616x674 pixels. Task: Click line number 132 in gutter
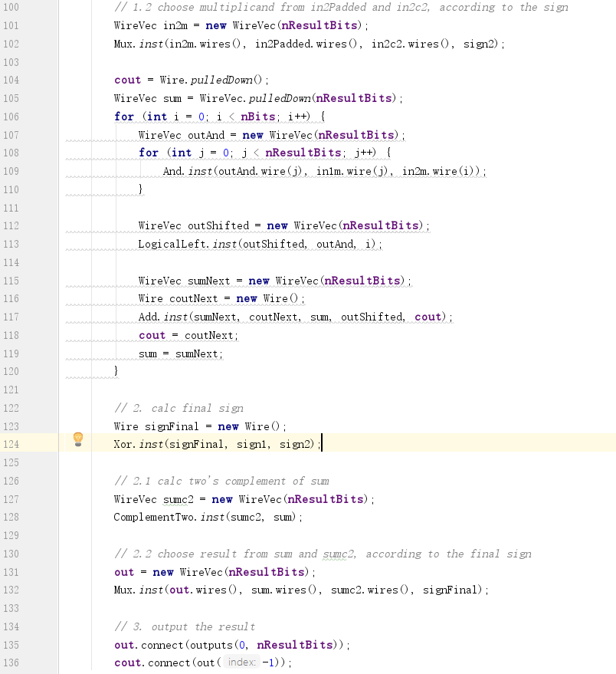pyautogui.click(x=11, y=590)
